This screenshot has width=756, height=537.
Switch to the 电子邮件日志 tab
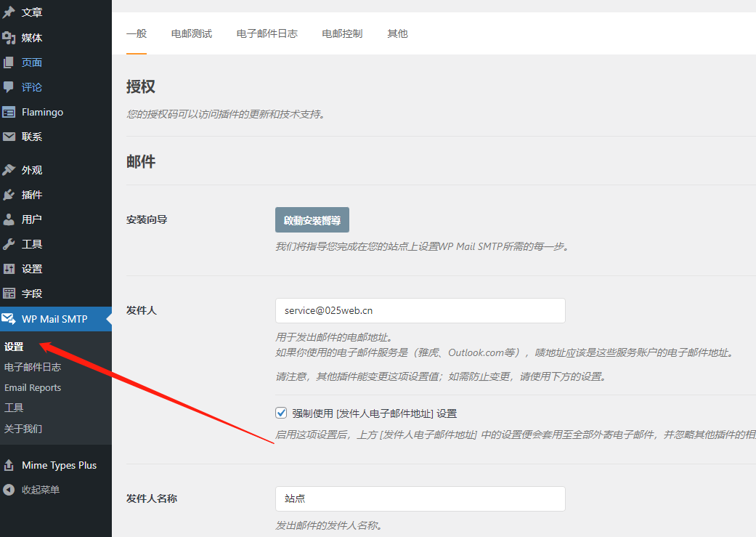267,33
